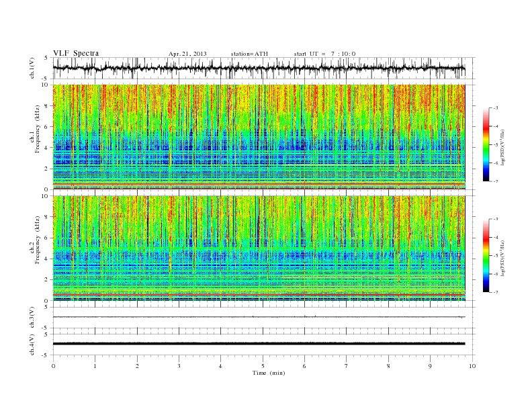Click the thin ch.3 voltage trace
The width and height of the screenshot is (532, 411).
[259, 317]
